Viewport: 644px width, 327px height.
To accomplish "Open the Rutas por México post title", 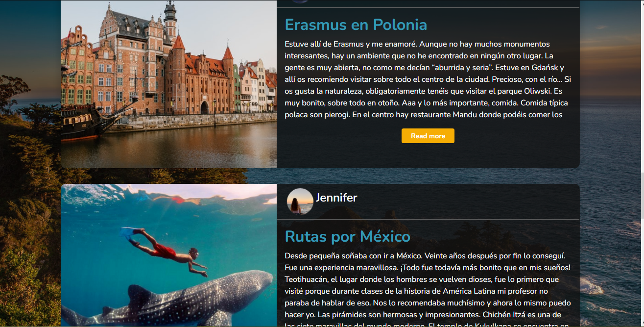I will [347, 237].
